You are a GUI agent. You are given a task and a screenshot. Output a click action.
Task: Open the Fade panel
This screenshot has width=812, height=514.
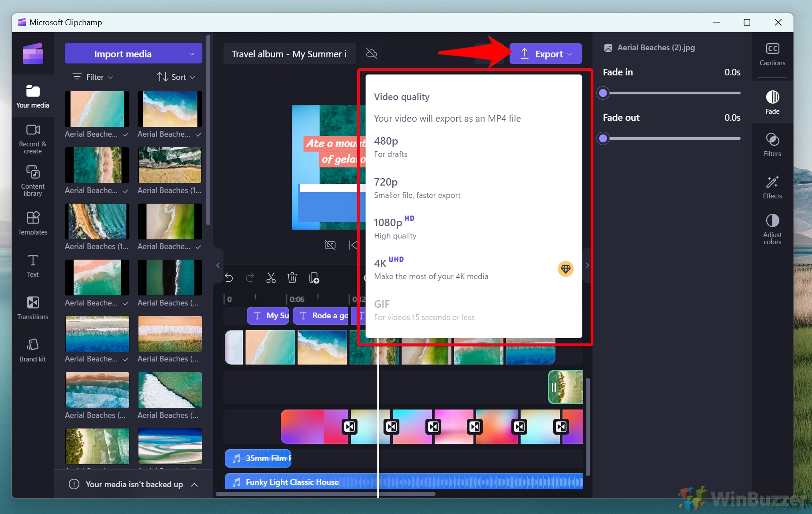[x=772, y=102]
